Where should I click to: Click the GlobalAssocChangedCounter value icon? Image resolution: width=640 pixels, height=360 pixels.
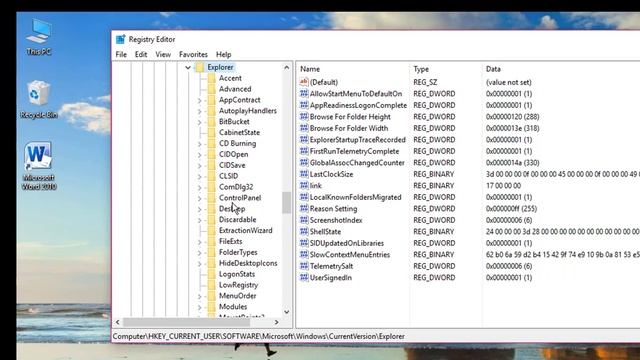point(304,162)
